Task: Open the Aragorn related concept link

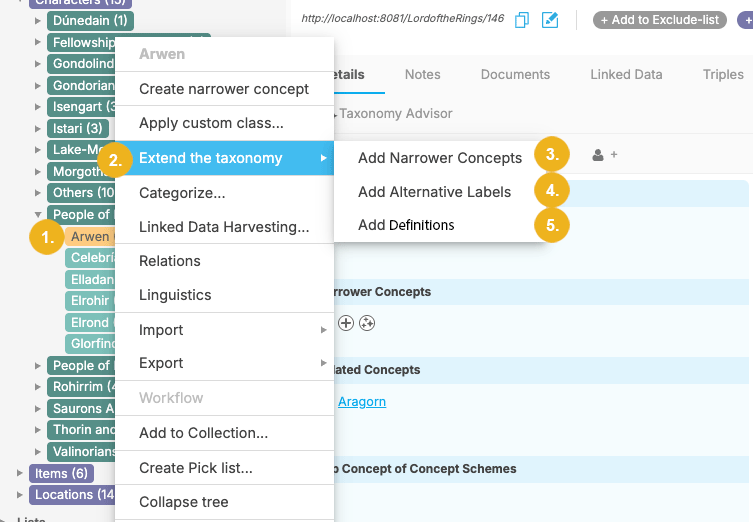Action: [x=362, y=401]
